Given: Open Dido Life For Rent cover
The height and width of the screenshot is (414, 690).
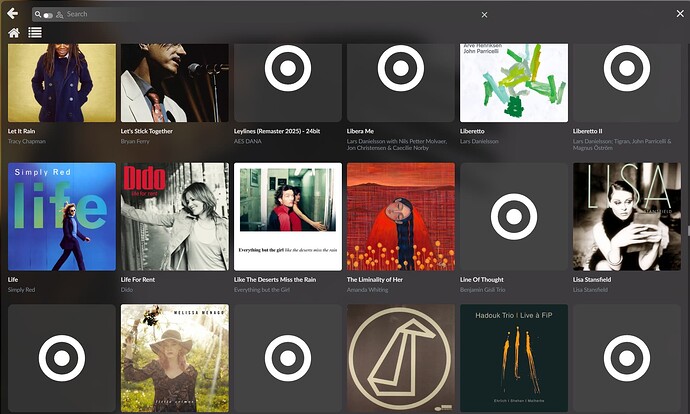Looking at the screenshot, I should [175, 217].
